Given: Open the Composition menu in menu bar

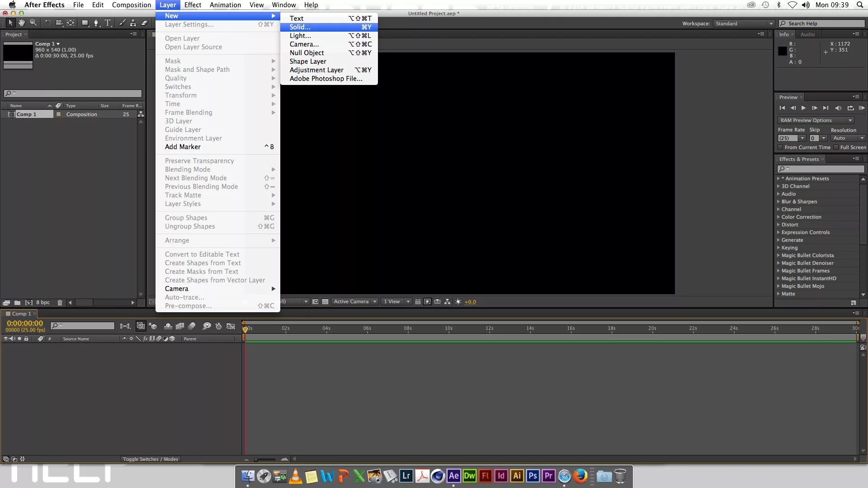Looking at the screenshot, I should point(132,5).
